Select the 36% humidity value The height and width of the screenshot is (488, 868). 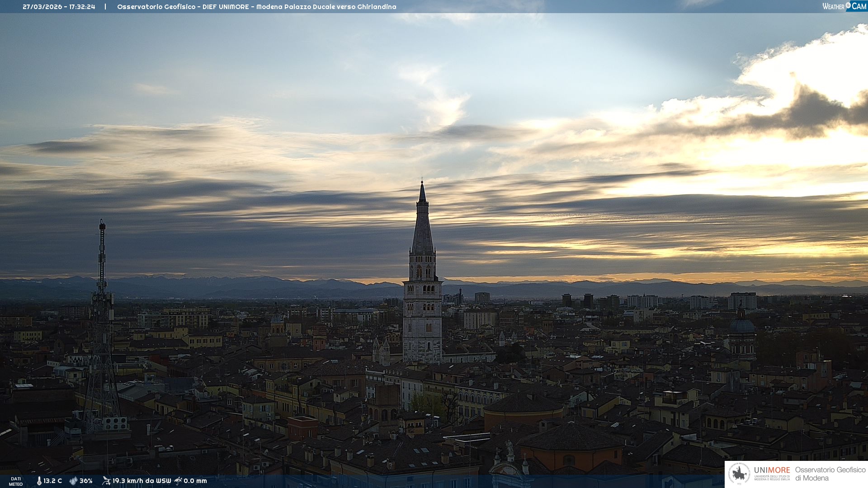pos(86,481)
